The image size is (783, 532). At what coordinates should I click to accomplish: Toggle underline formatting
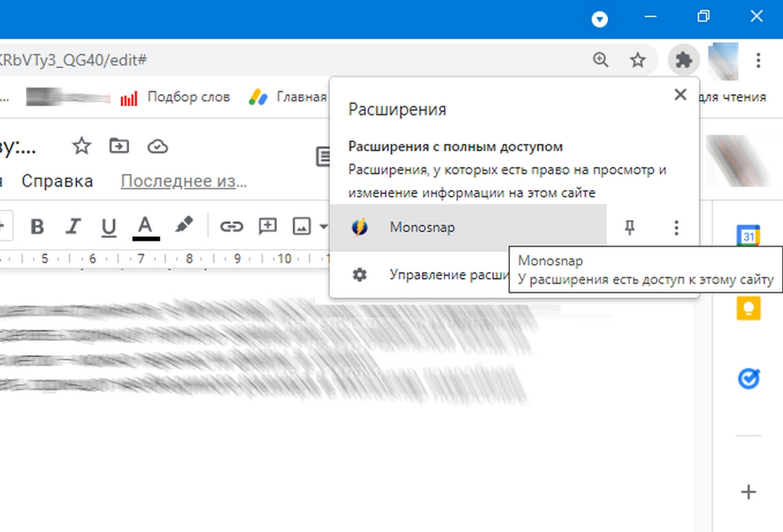pyautogui.click(x=109, y=227)
